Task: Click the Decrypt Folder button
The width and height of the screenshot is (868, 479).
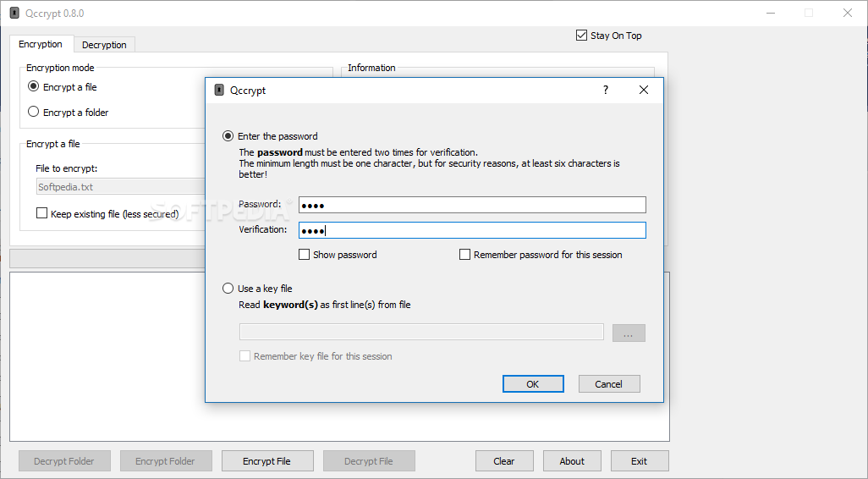Action: pos(64,460)
